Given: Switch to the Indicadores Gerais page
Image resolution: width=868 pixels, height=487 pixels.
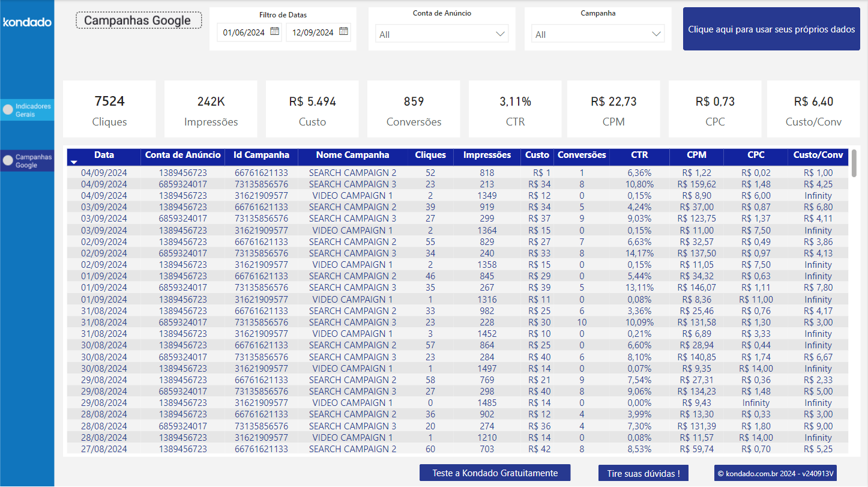Looking at the screenshot, I should (27, 109).
